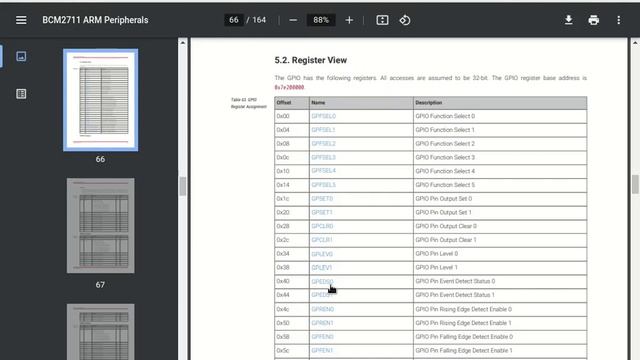Viewport: 640px width, 360px height.
Task: Zoom in with the plus icon
Action: point(349,20)
